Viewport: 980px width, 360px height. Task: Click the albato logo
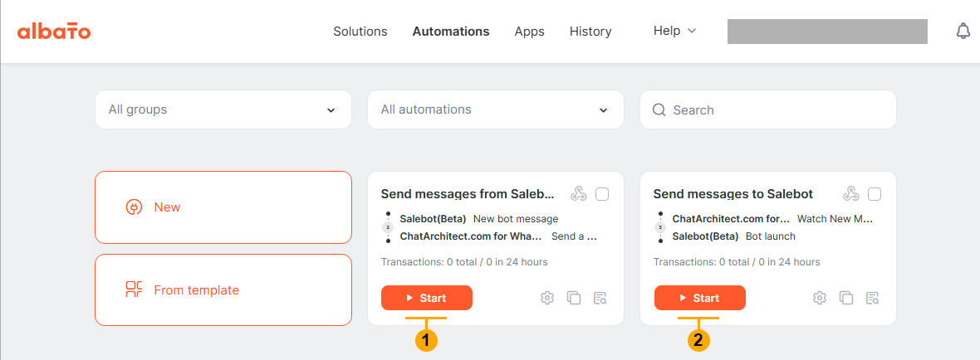tap(54, 32)
